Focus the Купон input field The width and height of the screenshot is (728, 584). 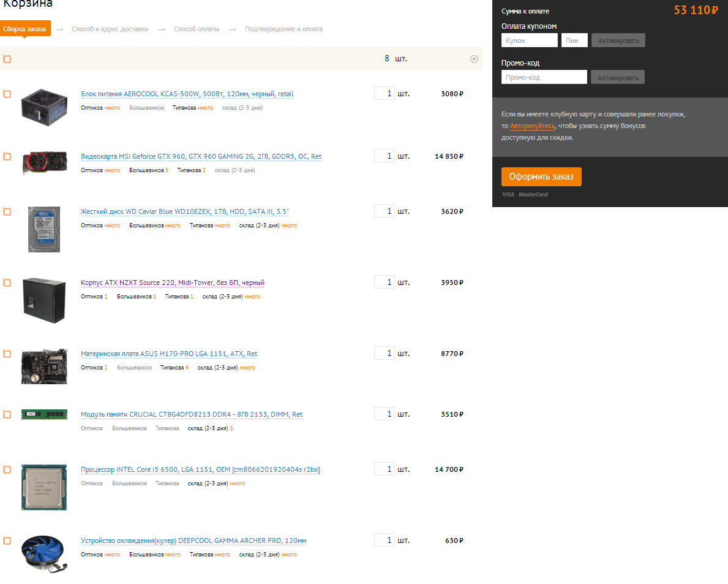[529, 40]
